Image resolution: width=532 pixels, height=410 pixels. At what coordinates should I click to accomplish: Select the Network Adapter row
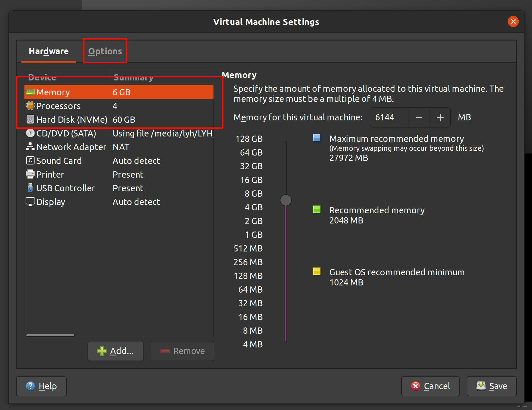(x=119, y=147)
